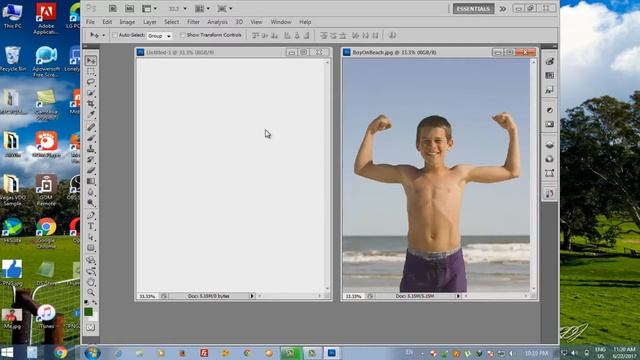Screen dimensions: 640x360
Task: Click the default colors mini icon
Action: [86, 302]
